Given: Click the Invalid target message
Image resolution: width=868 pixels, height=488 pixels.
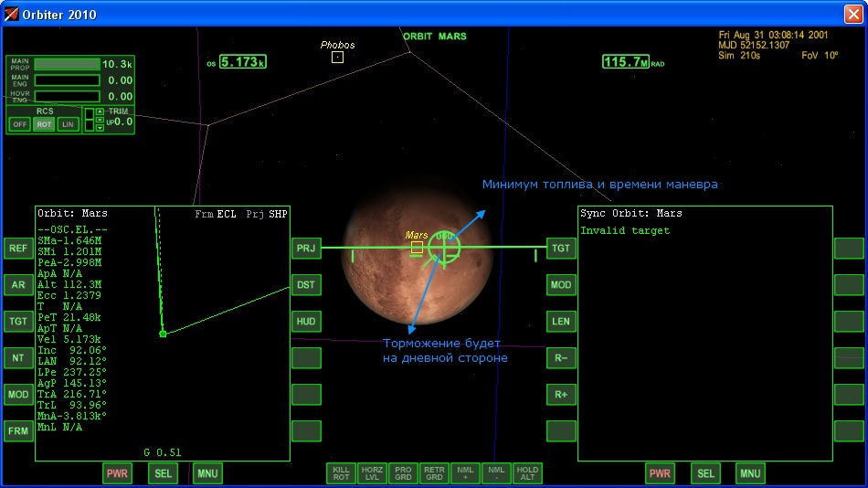Looking at the screenshot, I should (x=624, y=230).
